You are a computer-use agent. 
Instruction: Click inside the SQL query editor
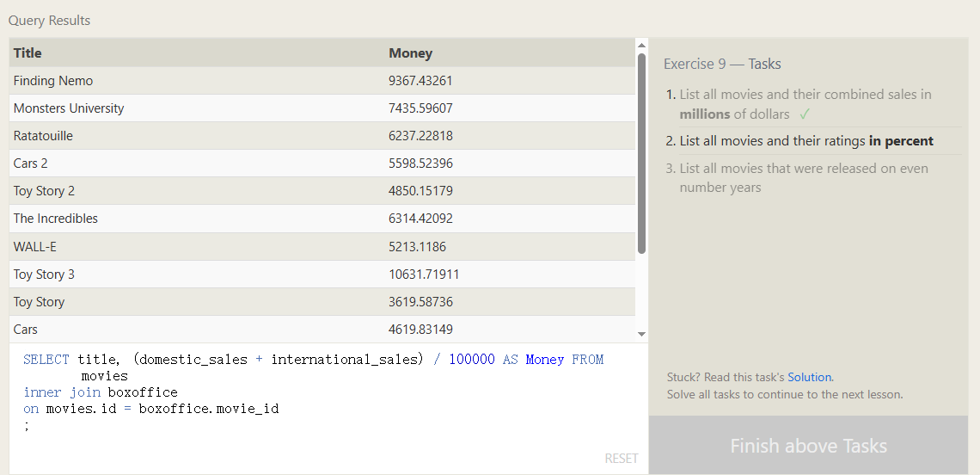tap(328, 408)
